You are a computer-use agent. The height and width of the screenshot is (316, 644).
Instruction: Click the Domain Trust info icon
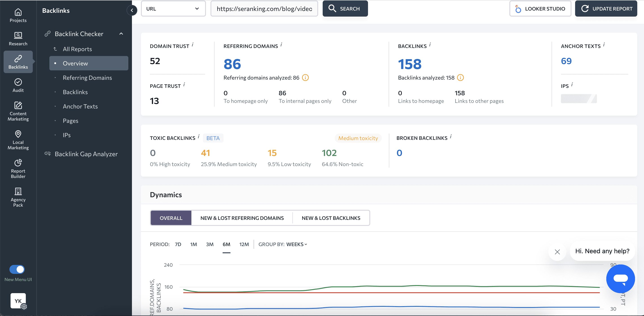pyautogui.click(x=193, y=45)
